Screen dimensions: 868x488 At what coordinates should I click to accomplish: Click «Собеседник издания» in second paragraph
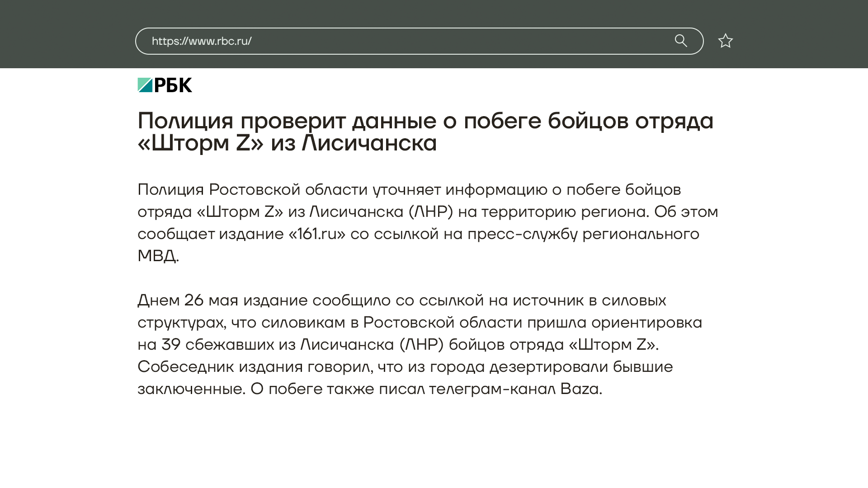220,367
